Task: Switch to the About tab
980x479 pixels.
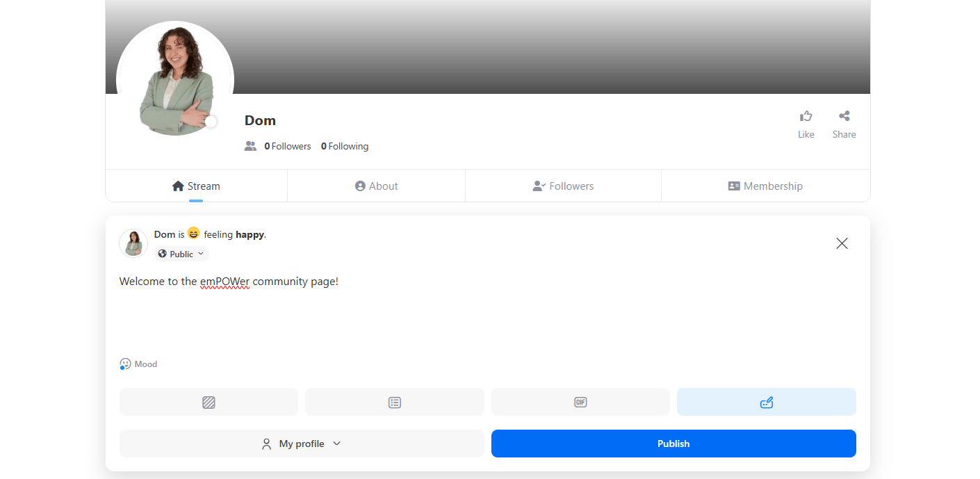Action: 376,186
